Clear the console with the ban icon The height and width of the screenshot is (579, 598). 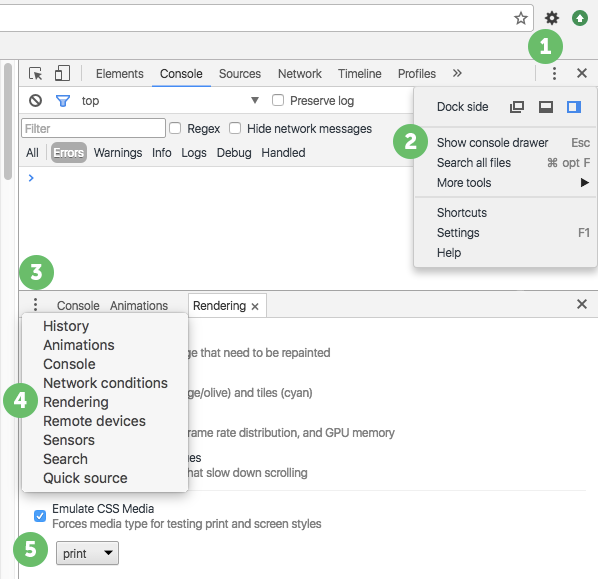click(x=35, y=101)
